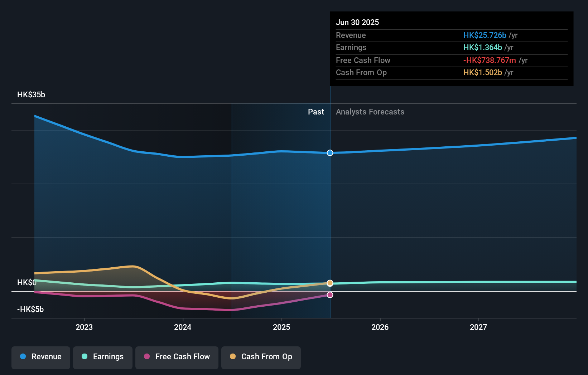
Task: Toggle the Revenue series visibility
Action: point(40,357)
